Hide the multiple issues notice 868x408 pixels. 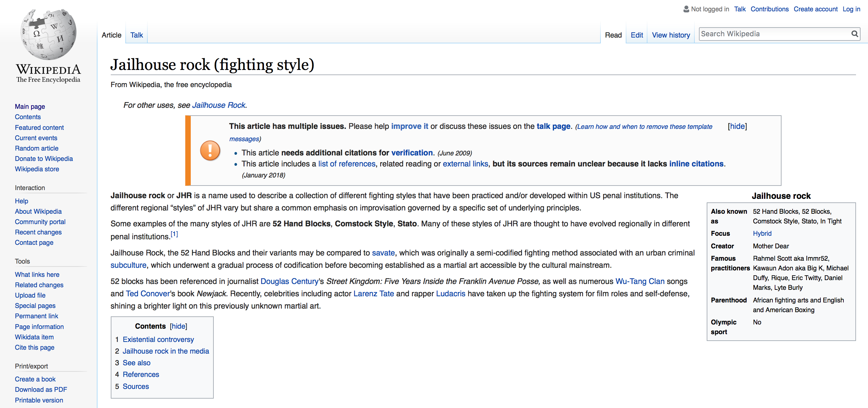[737, 126]
